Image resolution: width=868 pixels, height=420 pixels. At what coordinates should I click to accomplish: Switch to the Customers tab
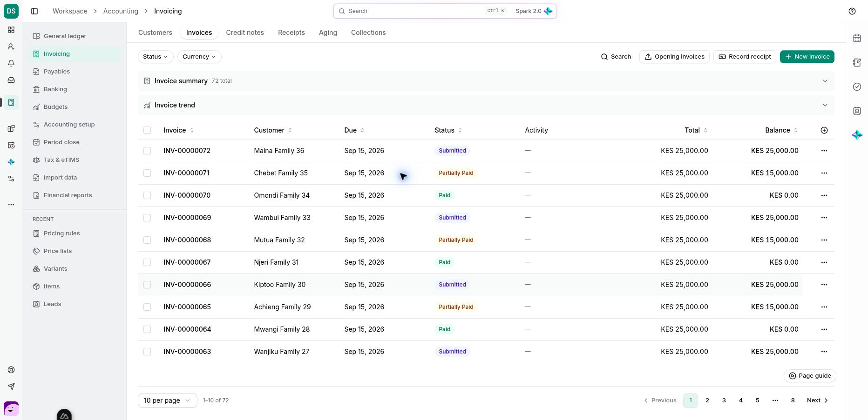155,33
